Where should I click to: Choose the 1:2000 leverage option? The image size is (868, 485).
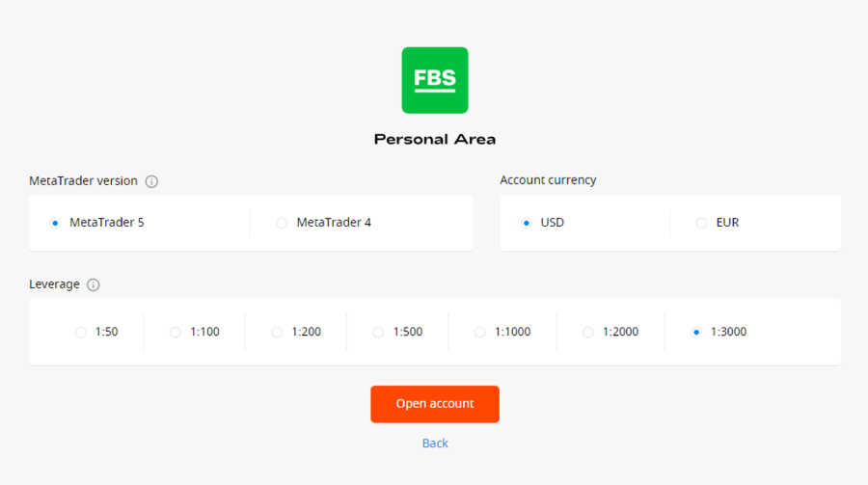(x=587, y=332)
